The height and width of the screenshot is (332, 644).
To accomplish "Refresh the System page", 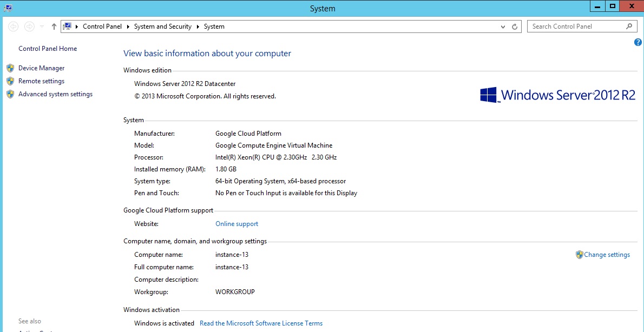I will pos(515,26).
